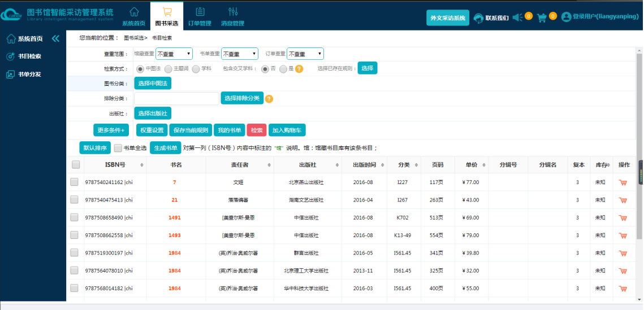Click the 我的书单 button
The image size is (644, 310).
tap(230, 130)
